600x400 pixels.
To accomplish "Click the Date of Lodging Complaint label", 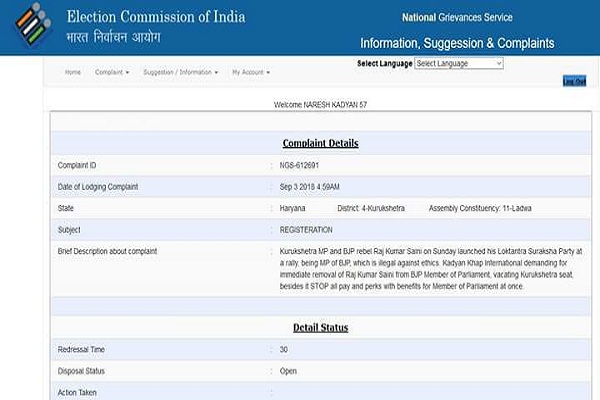I will tap(98, 187).
